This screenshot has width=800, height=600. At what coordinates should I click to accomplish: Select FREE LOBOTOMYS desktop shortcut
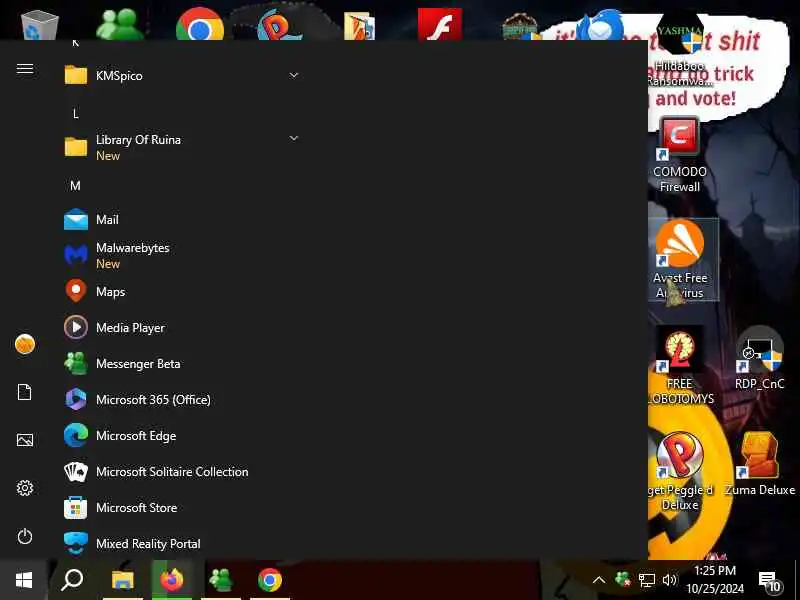pos(680,366)
